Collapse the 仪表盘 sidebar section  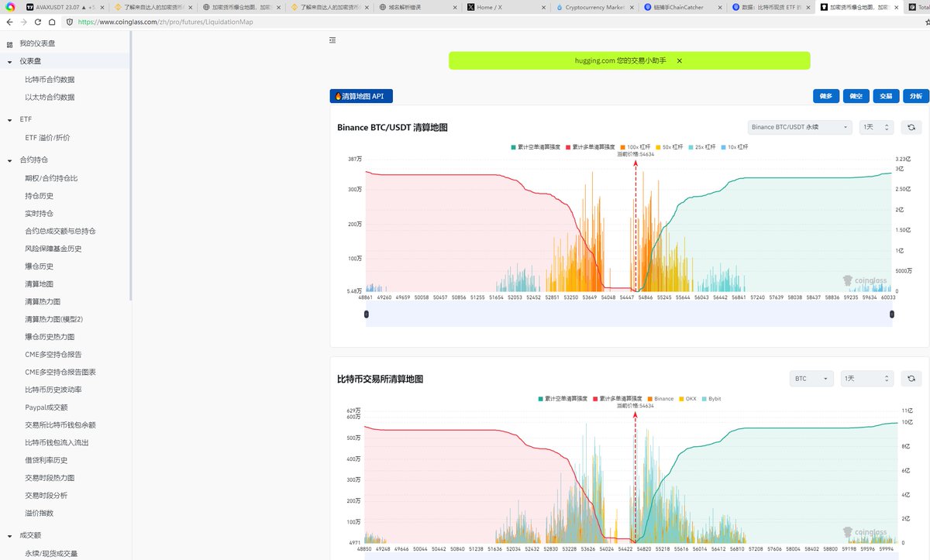click(x=10, y=61)
